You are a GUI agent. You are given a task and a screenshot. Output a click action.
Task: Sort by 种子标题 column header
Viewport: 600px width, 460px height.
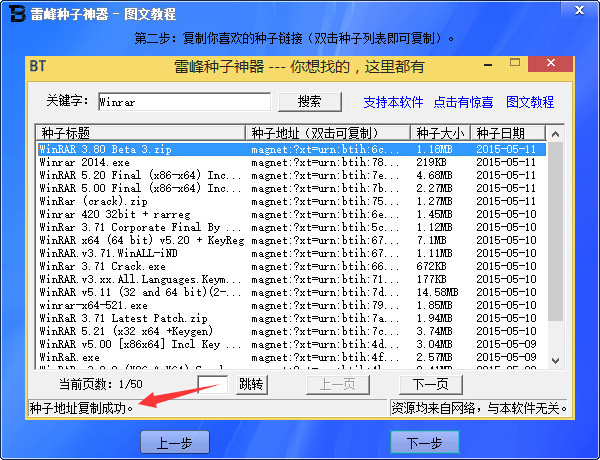140,133
